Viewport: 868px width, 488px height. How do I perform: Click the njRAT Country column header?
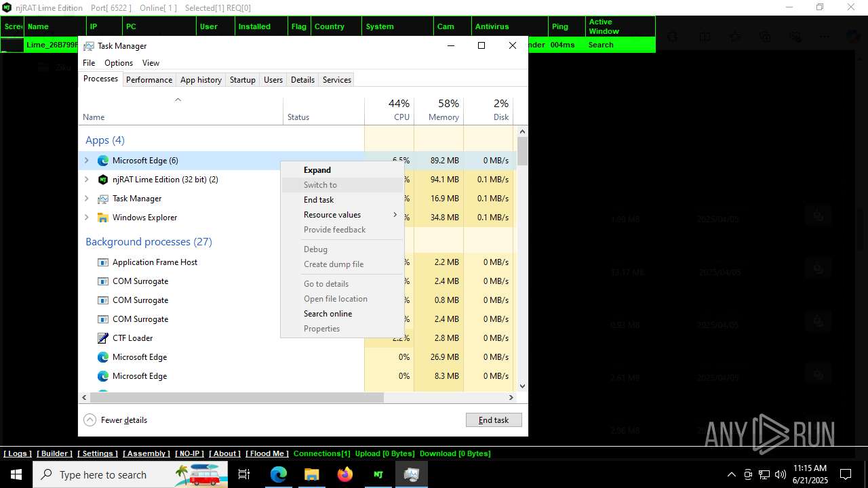336,26
